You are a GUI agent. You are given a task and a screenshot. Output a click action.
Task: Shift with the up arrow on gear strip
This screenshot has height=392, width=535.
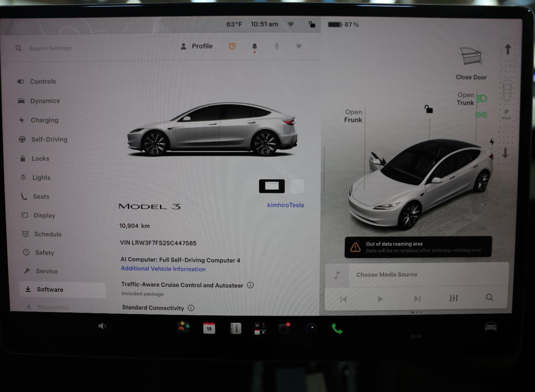507,50
